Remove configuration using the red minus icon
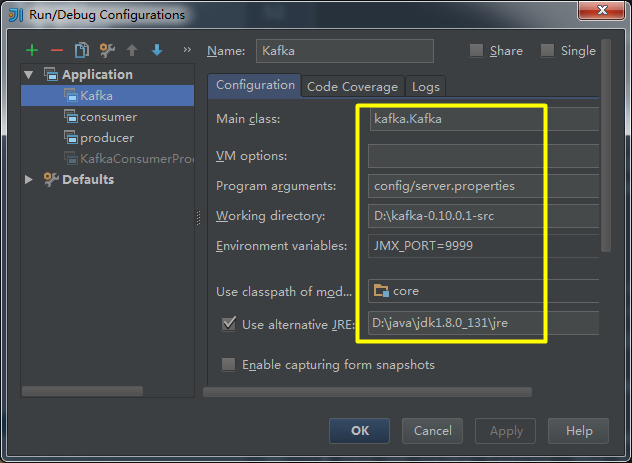The height and width of the screenshot is (463, 632). click(57, 50)
